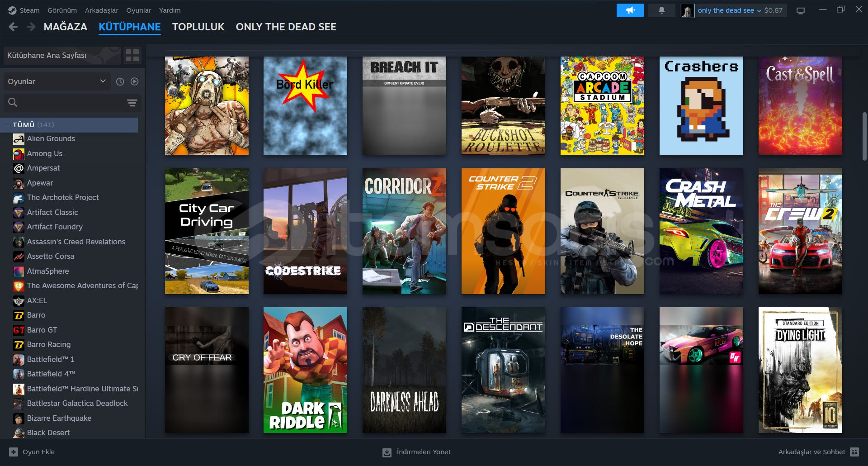Click the downloads manager icon

387,452
